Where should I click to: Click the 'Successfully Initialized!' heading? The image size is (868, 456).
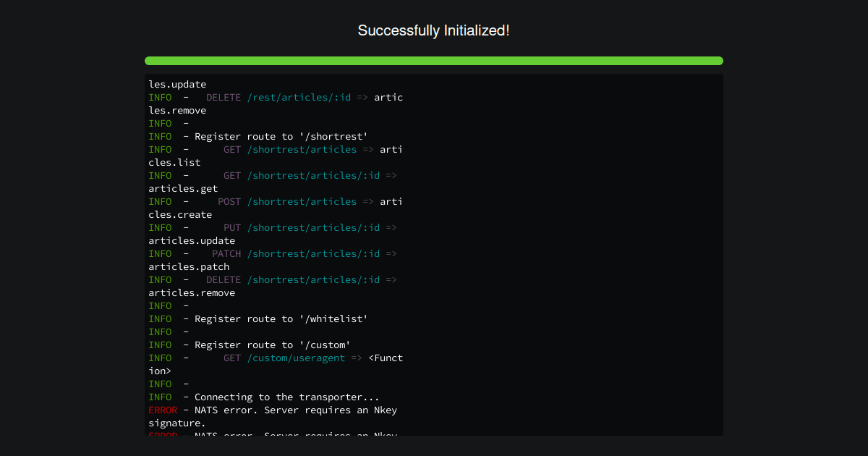click(434, 30)
